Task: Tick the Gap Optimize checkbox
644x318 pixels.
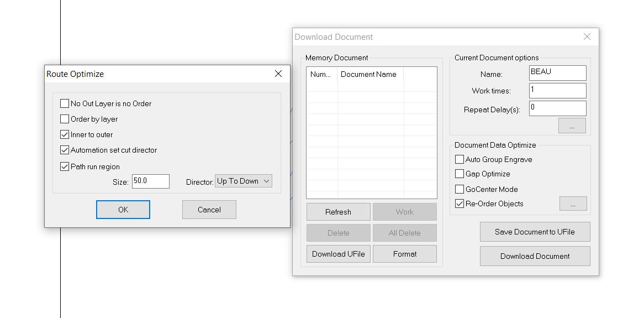Action: [460, 174]
